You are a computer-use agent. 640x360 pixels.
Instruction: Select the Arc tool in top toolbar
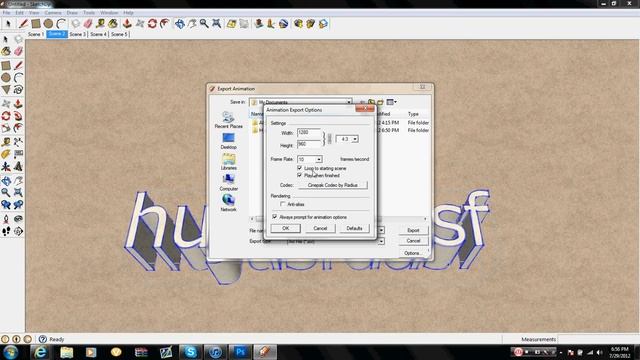tap(61, 24)
